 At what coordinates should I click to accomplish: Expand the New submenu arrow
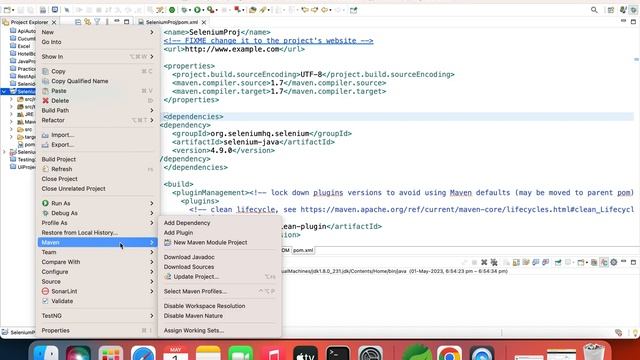(152, 32)
